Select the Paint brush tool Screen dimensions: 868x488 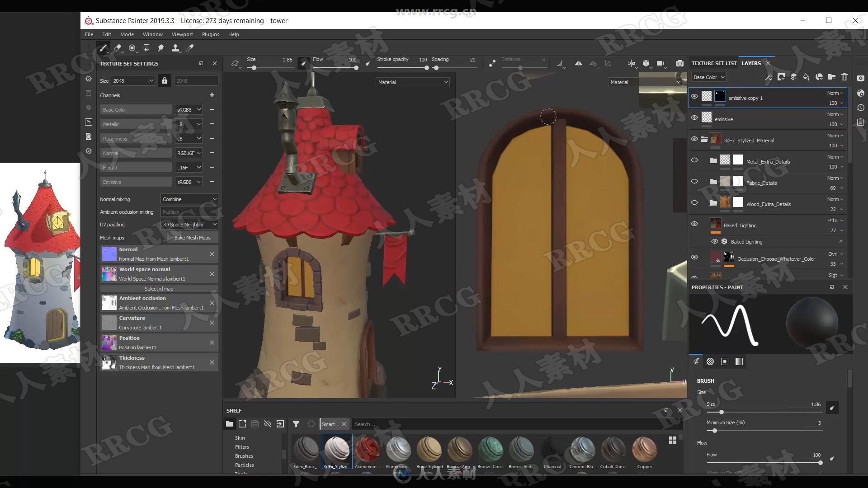(103, 48)
